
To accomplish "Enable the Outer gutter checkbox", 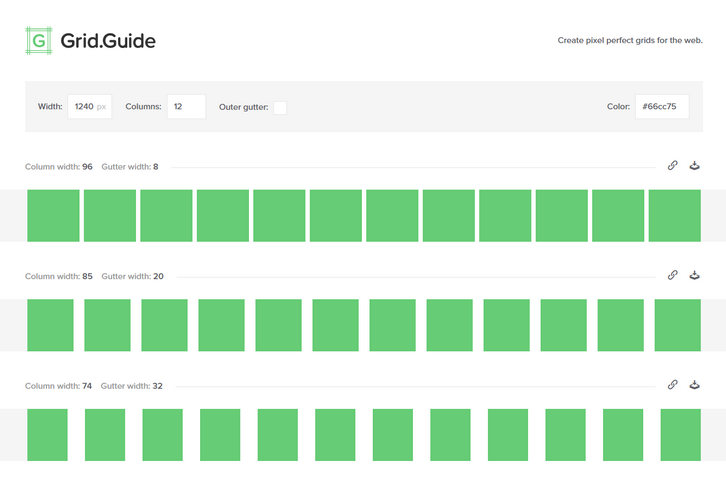I will pos(280,107).
